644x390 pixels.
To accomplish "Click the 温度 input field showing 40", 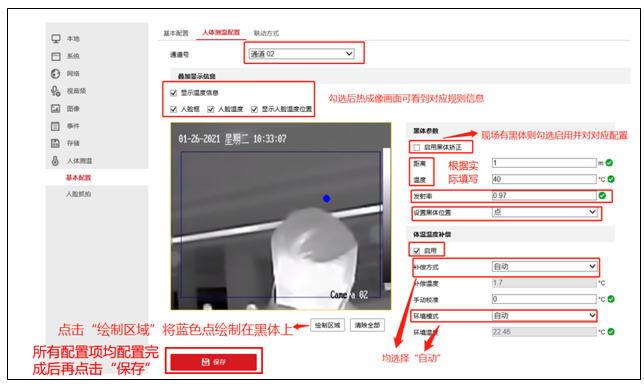I will [x=544, y=179].
